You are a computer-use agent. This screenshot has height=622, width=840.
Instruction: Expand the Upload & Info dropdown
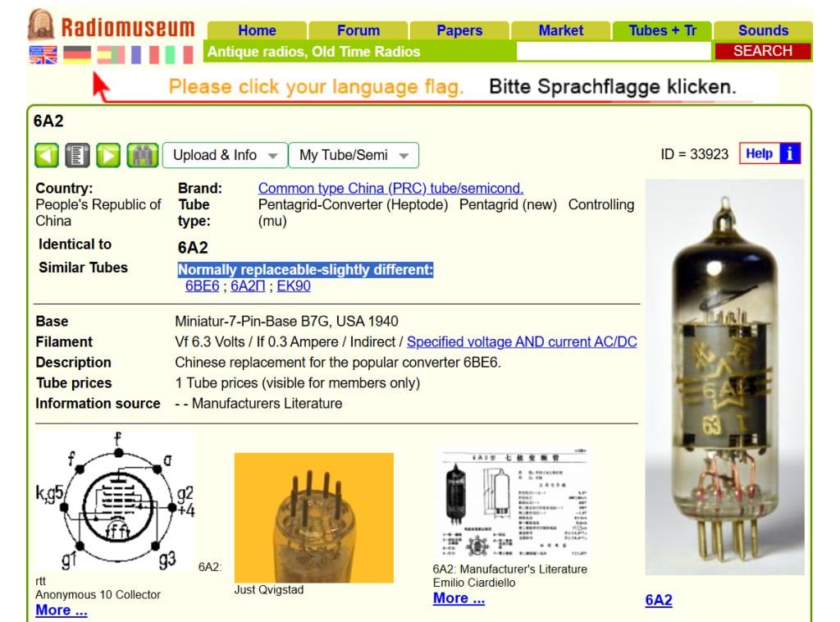click(225, 155)
